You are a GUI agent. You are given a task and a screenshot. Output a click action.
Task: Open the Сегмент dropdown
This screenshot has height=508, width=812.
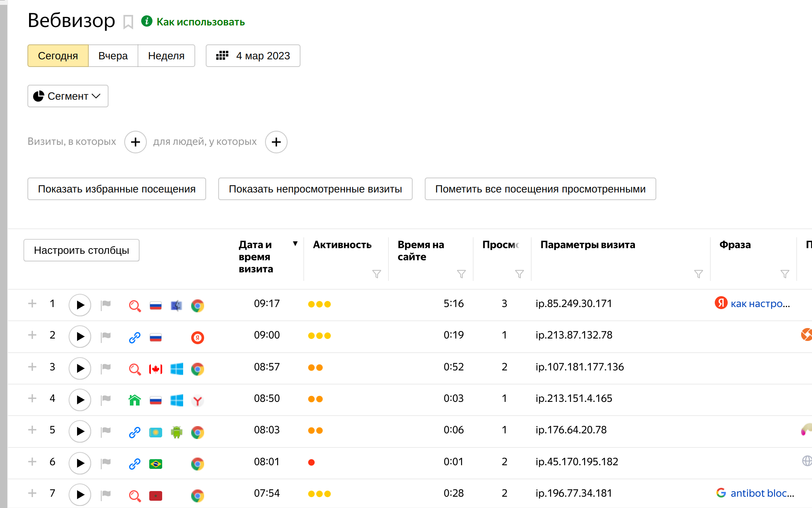68,96
